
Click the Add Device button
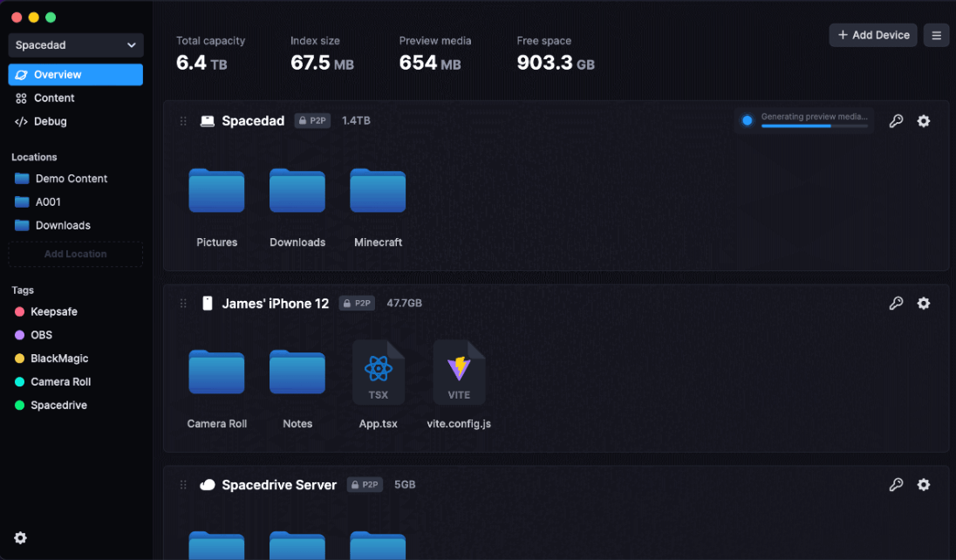(873, 36)
